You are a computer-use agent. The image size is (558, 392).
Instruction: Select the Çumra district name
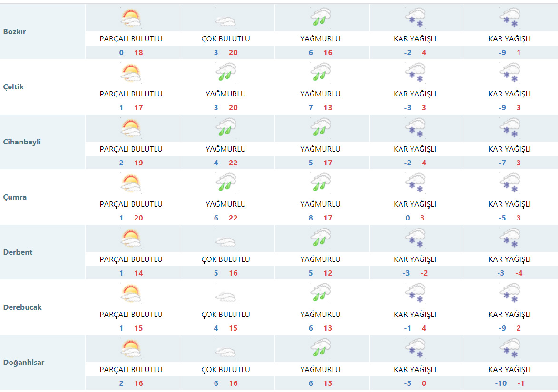(15, 197)
